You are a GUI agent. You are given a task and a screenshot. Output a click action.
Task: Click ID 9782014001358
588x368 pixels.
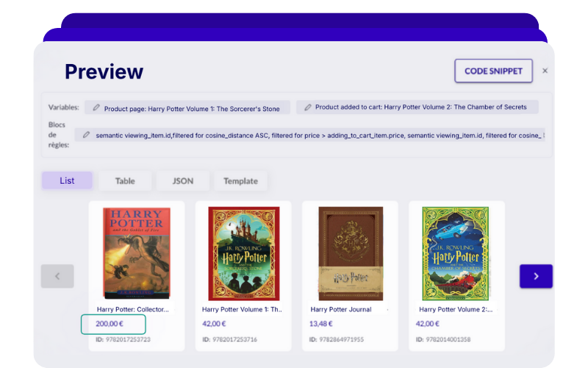coord(443,339)
